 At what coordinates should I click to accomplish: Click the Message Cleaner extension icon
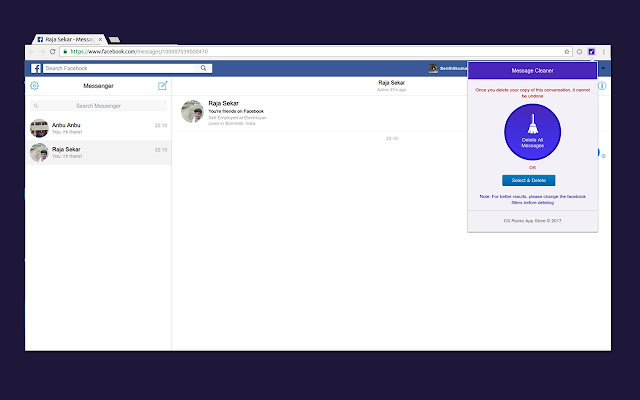coord(591,51)
